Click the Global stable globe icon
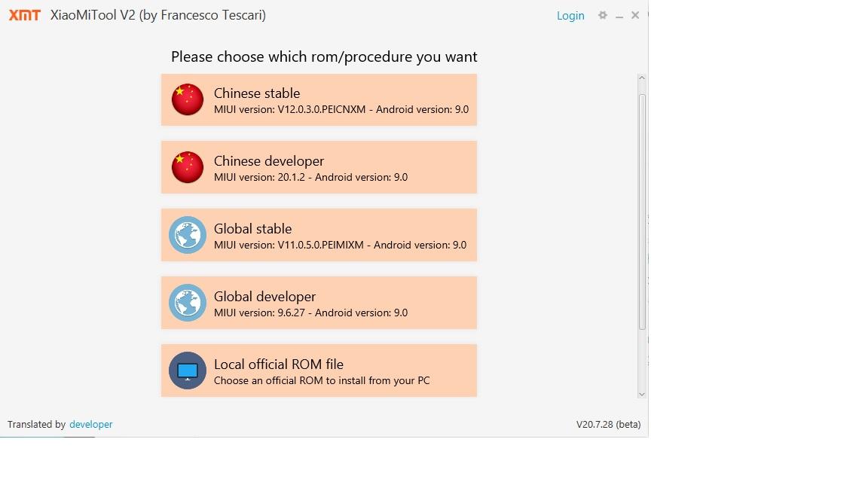 point(188,235)
